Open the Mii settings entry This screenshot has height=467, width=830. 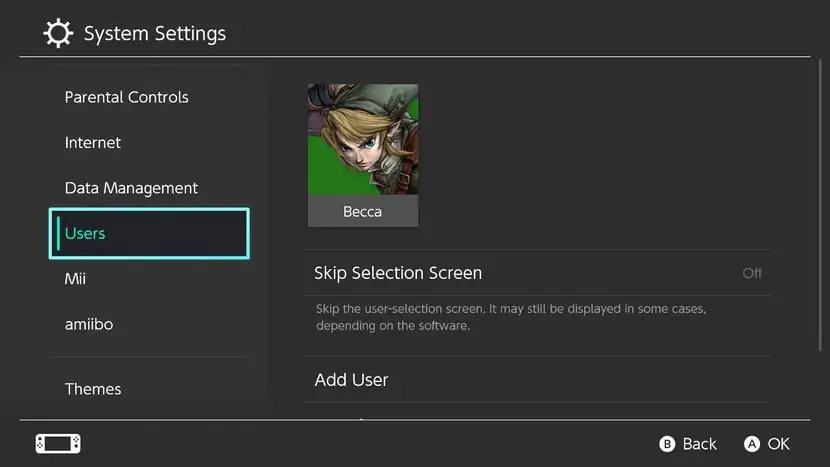coord(75,279)
